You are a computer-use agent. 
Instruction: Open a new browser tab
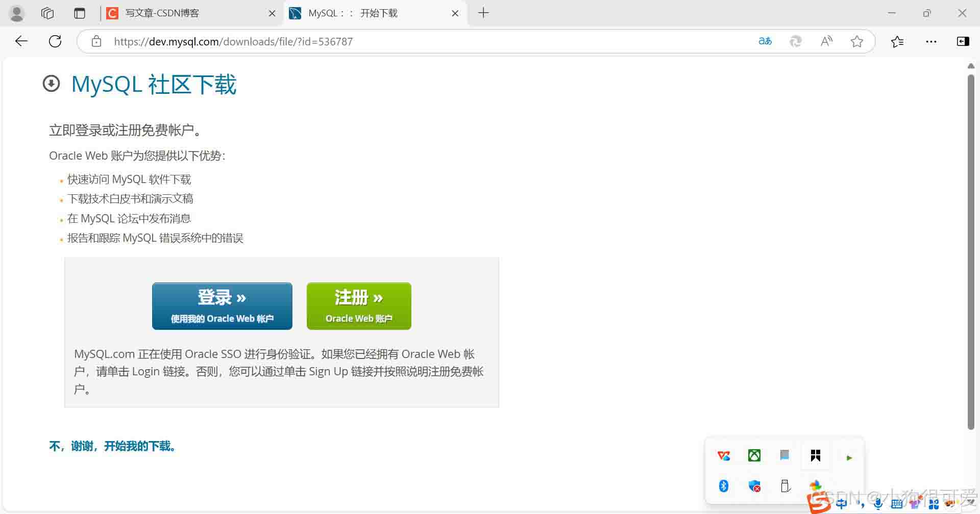click(483, 13)
